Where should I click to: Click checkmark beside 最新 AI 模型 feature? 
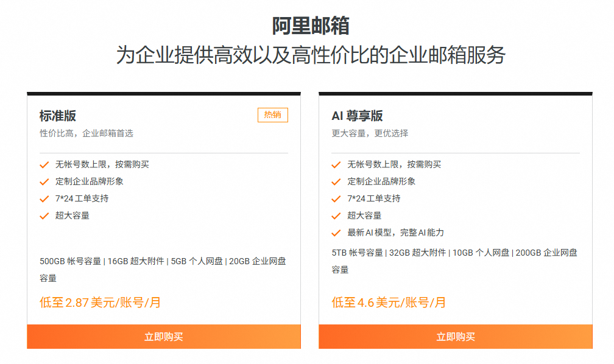pos(336,233)
